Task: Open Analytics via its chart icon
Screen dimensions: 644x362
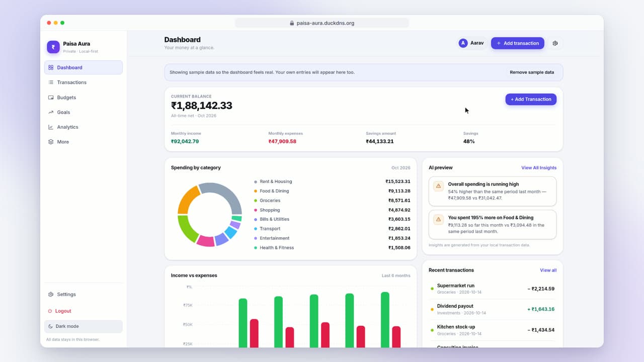Action: 51,127
